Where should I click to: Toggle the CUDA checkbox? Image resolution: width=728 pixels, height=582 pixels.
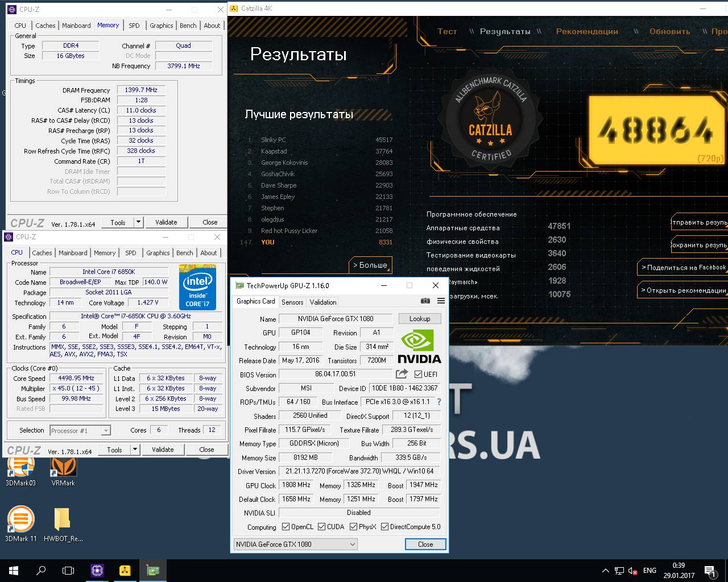tap(321, 527)
